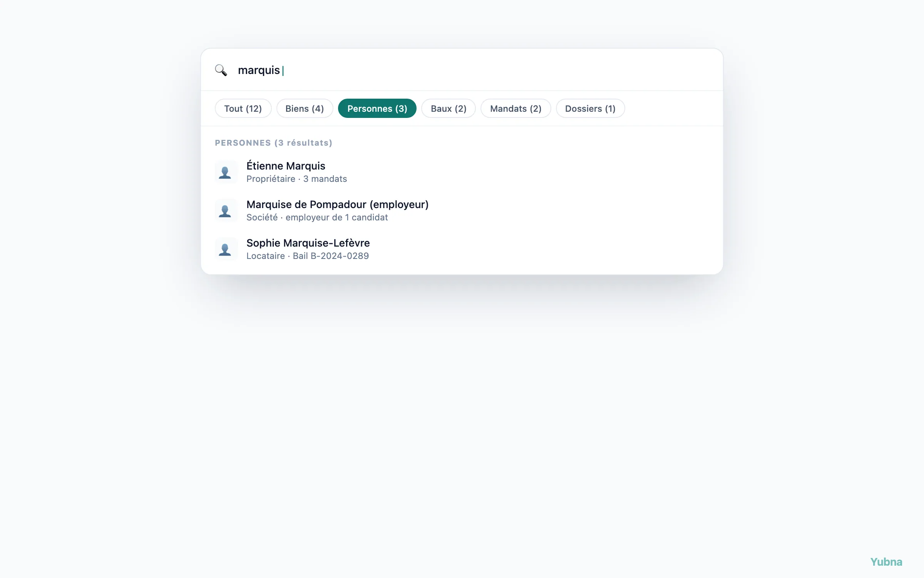Select the Personnes (3) filter tab
This screenshot has height=578, width=924.
coord(377,109)
